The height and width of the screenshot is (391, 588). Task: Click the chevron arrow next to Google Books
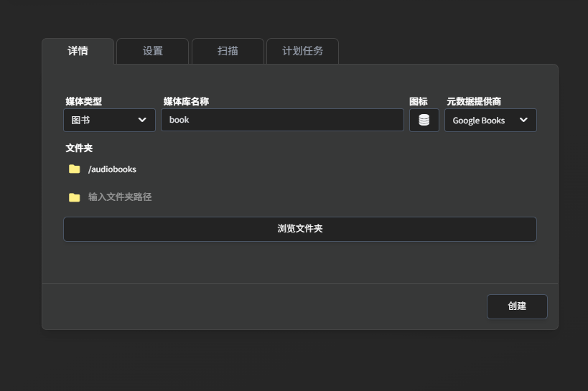tap(523, 121)
